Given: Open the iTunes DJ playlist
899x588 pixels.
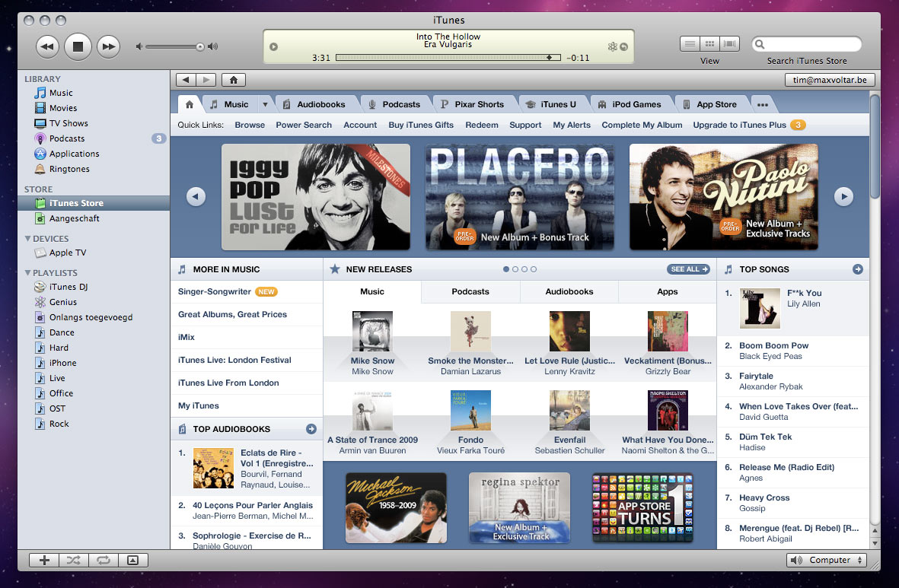Looking at the screenshot, I should tap(69, 287).
